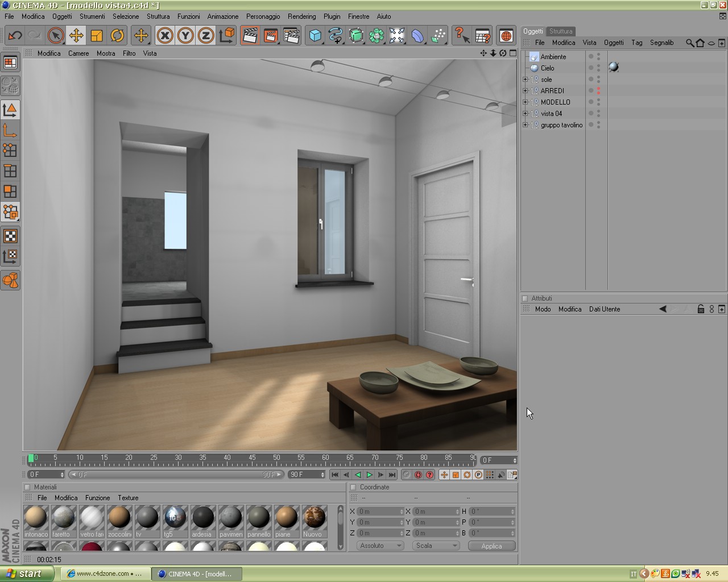This screenshot has width=728, height=582.
Task: Select the Live Selection tool
Action: click(x=56, y=36)
